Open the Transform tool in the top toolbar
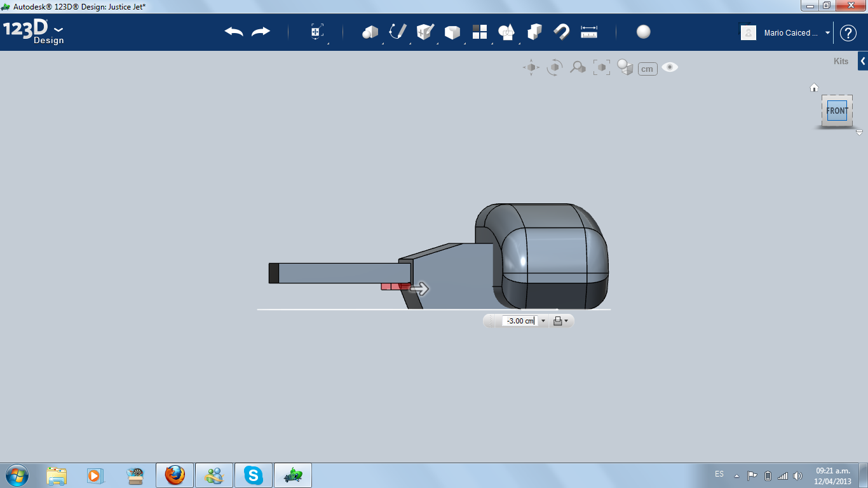868x488 pixels. coord(317,32)
